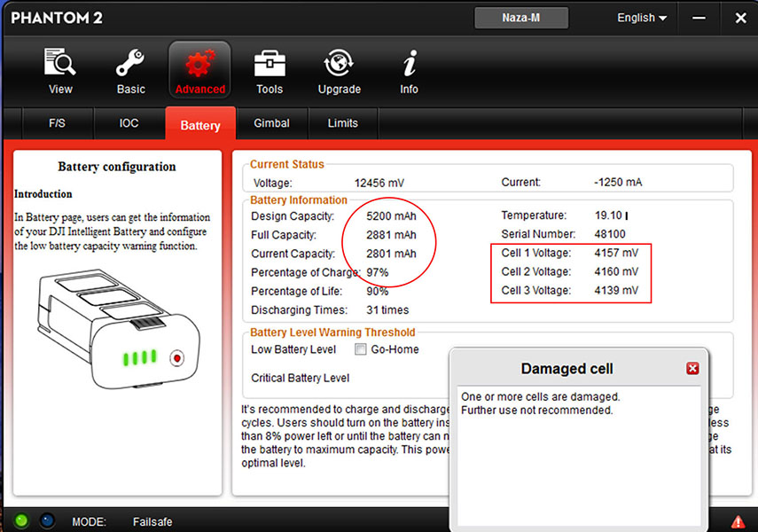758x532 pixels.
Task: Click the Full Capacity value 2881 mAh
Action: click(x=391, y=235)
